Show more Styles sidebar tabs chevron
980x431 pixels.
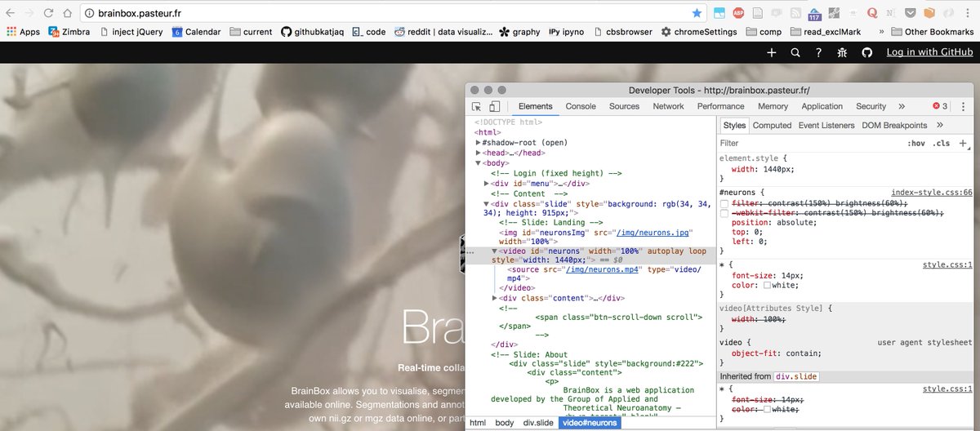pyautogui.click(x=940, y=125)
